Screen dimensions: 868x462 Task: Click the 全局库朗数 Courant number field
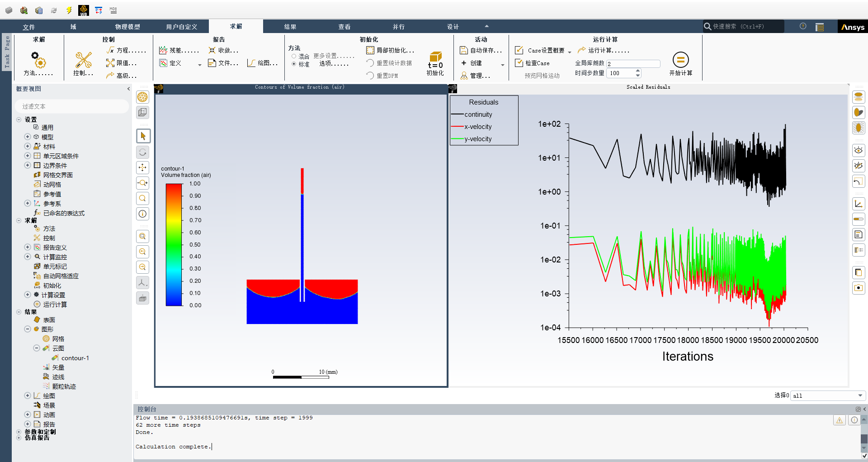[633, 64]
